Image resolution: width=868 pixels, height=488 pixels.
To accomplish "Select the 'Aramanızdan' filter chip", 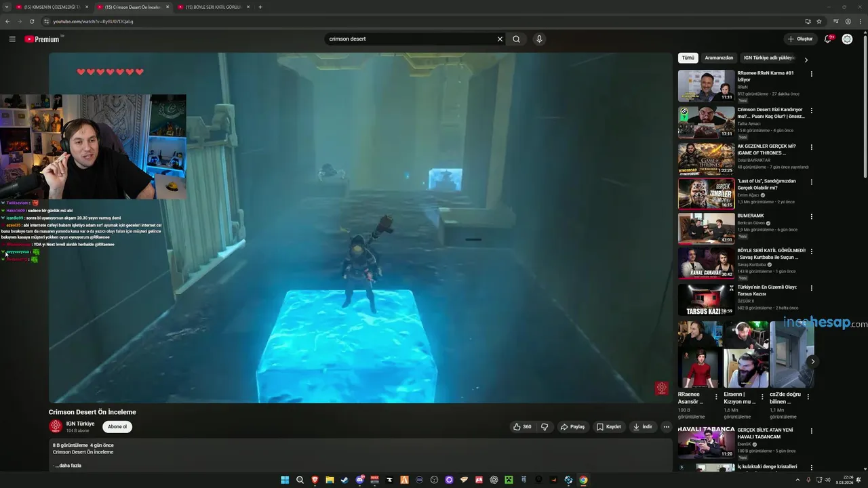I will pos(719,58).
